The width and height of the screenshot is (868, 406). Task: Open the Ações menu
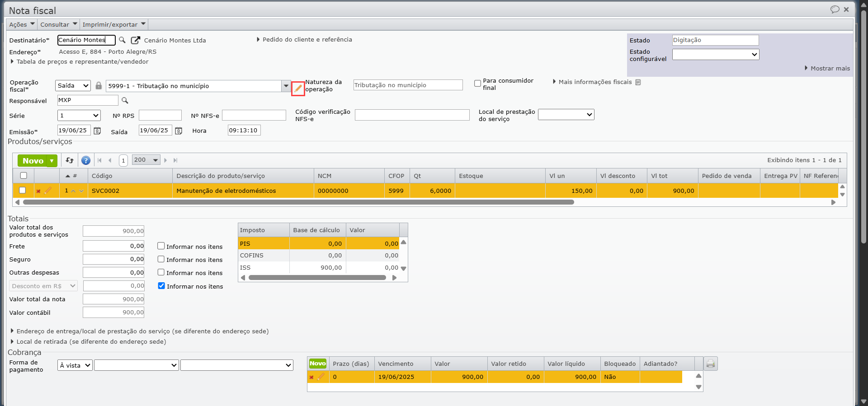(x=22, y=24)
